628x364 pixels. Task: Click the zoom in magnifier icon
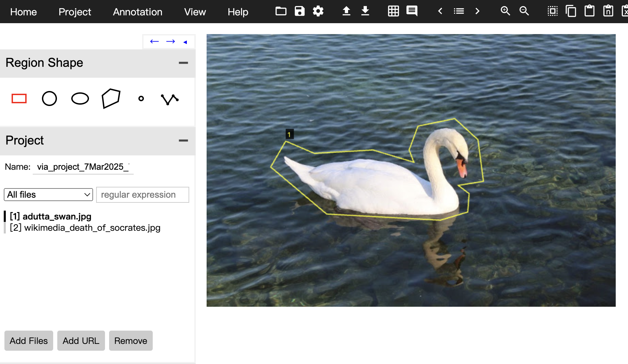point(505,11)
